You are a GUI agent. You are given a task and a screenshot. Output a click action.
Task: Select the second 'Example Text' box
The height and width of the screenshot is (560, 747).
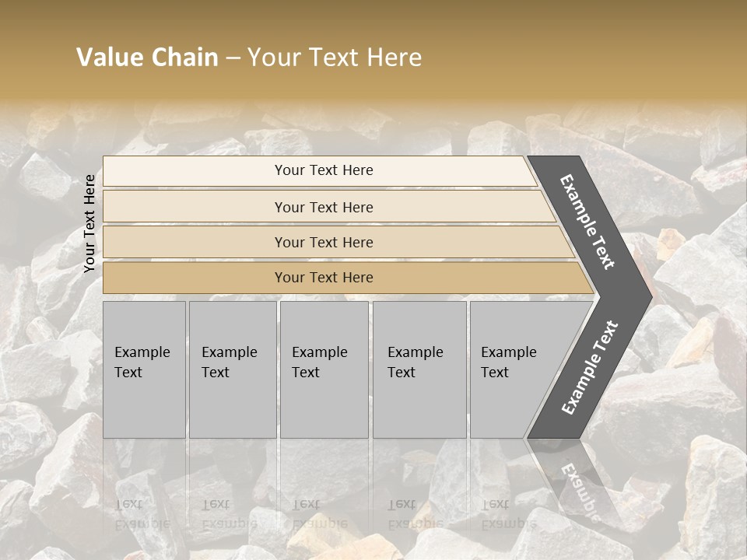(x=232, y=369)
